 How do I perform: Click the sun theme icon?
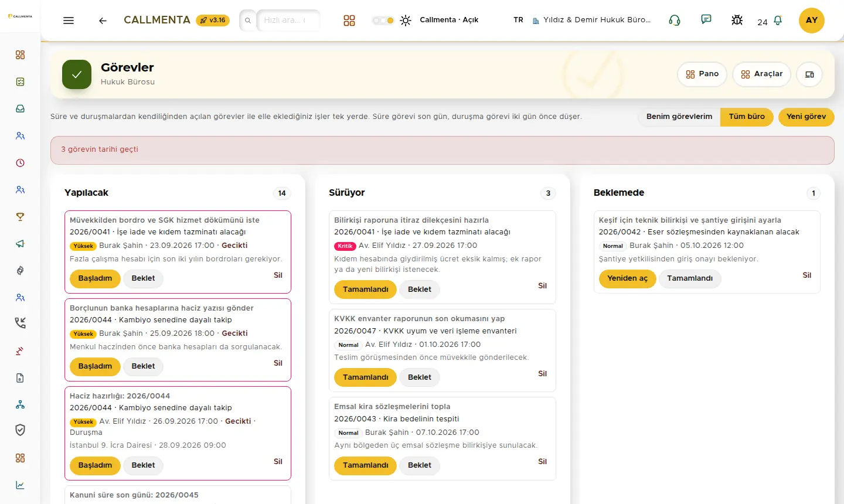[x=406, y=21]
